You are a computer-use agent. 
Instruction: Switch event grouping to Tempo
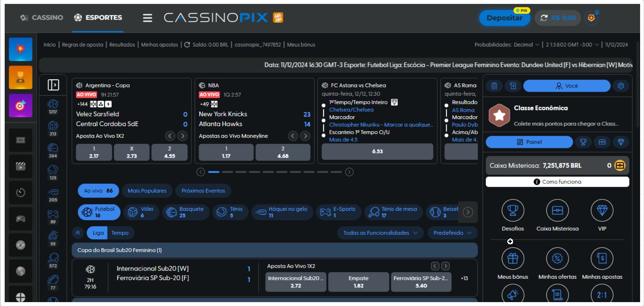pyautogui.click(x=120, y=233)
